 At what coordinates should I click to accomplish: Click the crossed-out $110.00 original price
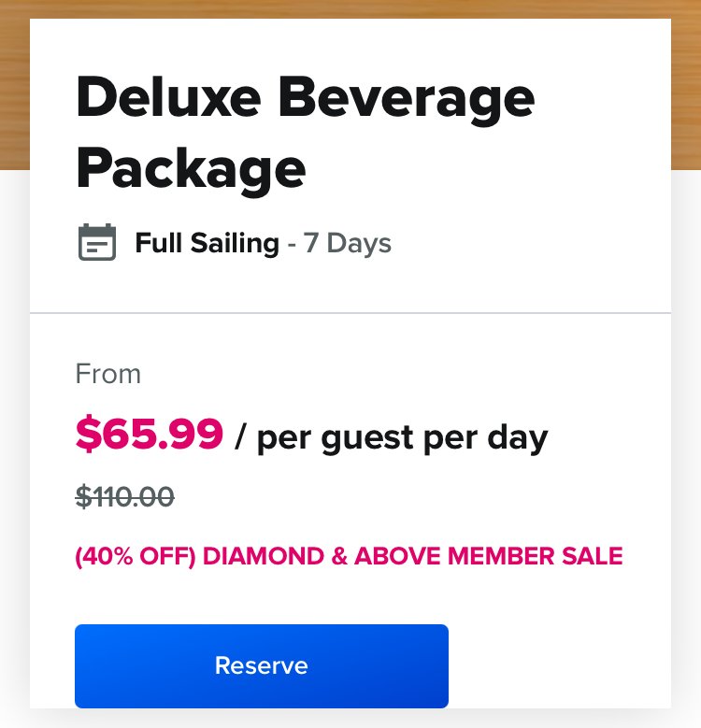(125, 496)
